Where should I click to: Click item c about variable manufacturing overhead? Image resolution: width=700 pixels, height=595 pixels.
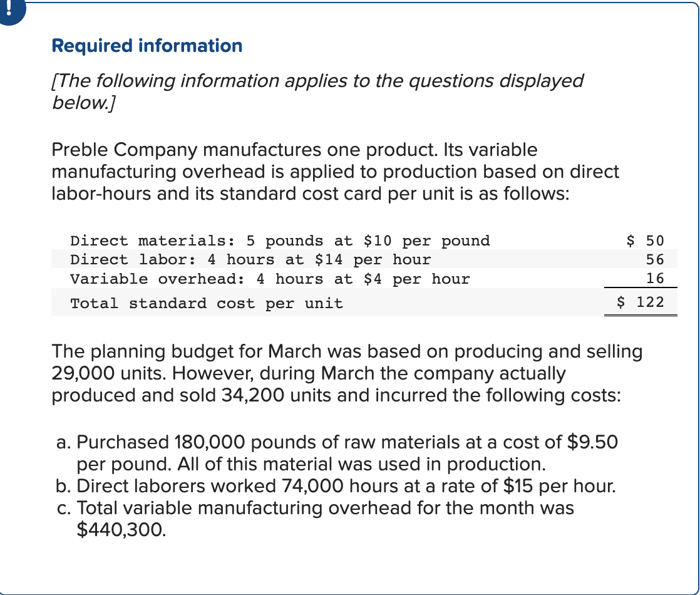pyautogui.click(x=315, y=519)
